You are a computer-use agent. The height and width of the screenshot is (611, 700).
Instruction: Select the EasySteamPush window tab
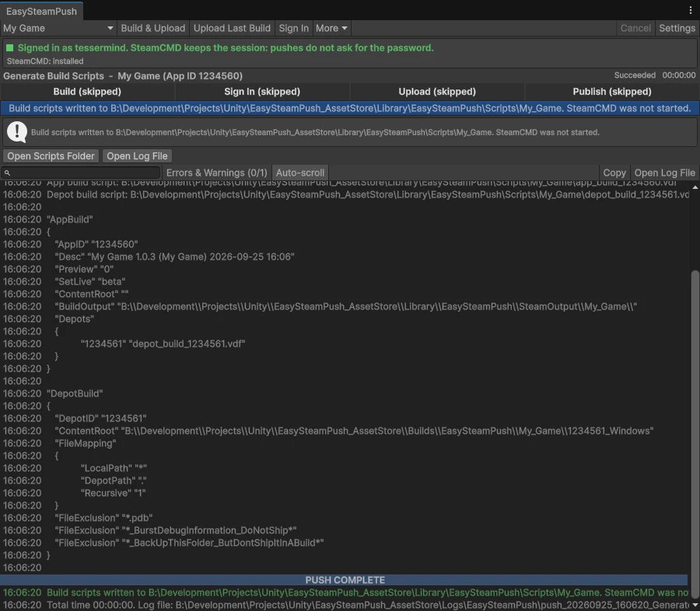click(x=41, y=11)
